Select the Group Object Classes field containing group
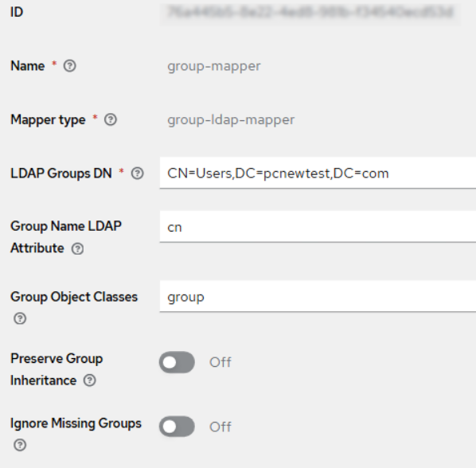The width and height of the screenshot is (476, 468). pos(318,296)
